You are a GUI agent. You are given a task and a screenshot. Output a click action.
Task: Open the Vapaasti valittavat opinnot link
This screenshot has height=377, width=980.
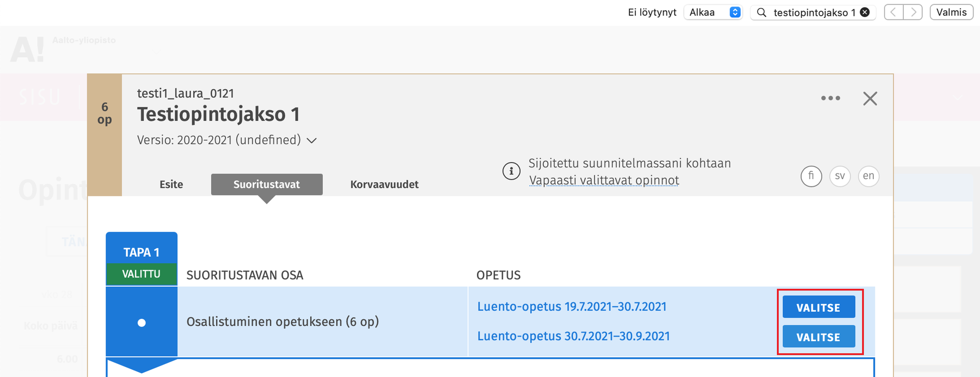tap(604, 180)
